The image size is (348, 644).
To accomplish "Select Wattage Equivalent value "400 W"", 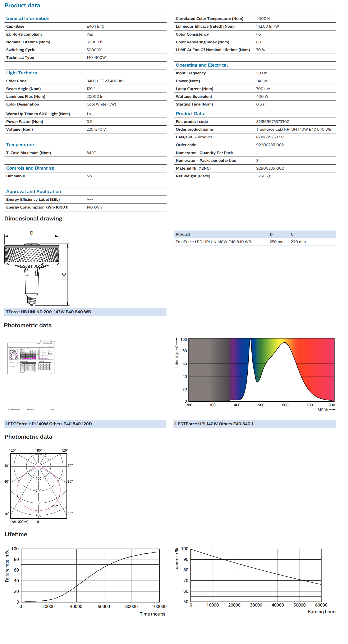I will [262, 97].
